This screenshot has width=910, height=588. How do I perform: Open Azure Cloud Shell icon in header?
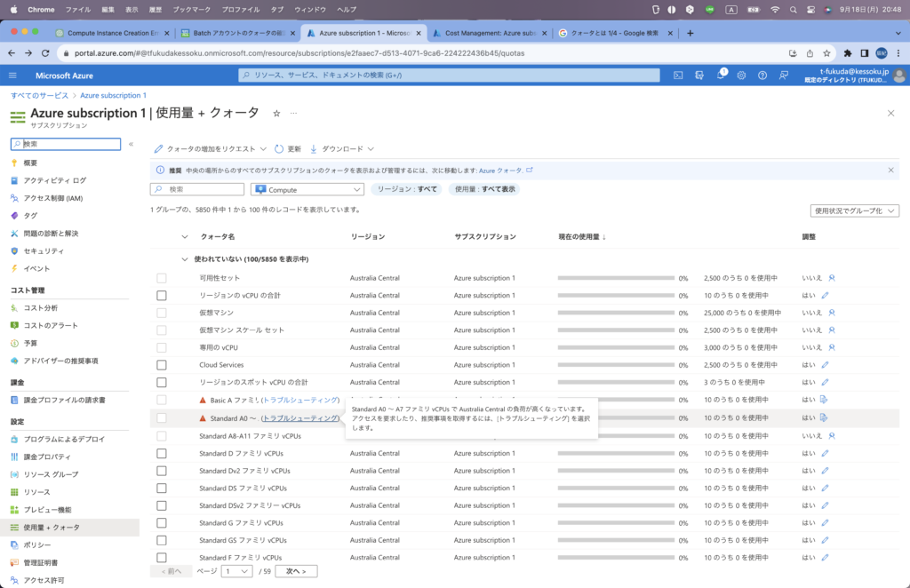678,75
